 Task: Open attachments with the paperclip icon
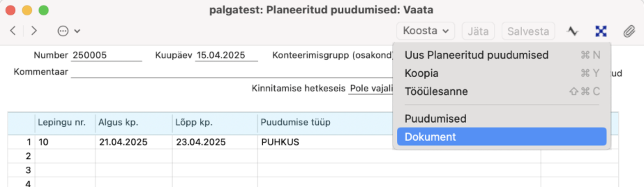pyautogui.click(x=629, y=31)
